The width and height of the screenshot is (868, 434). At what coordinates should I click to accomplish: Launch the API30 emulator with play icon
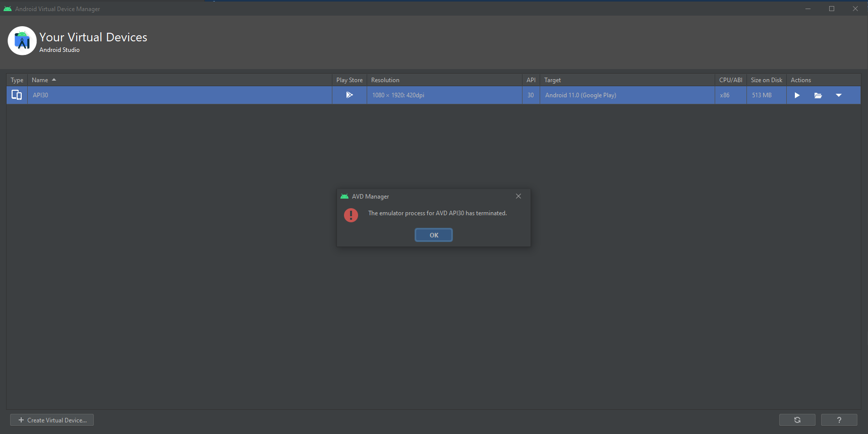(x=797, y=95)
